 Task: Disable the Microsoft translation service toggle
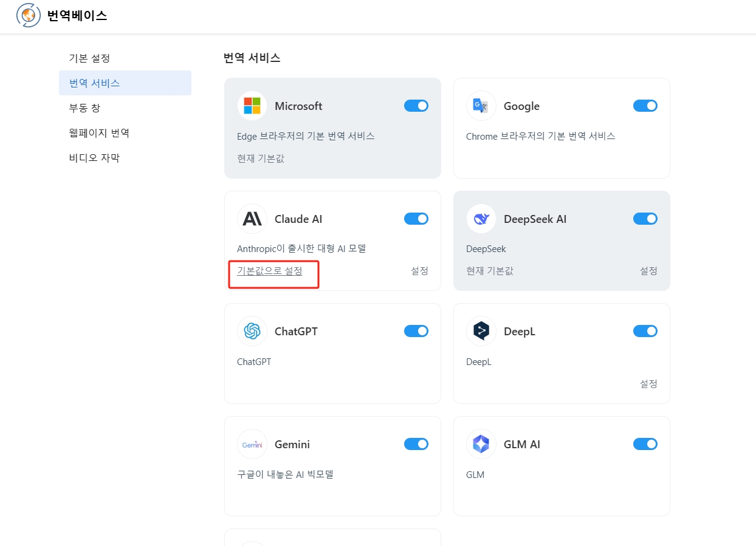click(416, 106)
